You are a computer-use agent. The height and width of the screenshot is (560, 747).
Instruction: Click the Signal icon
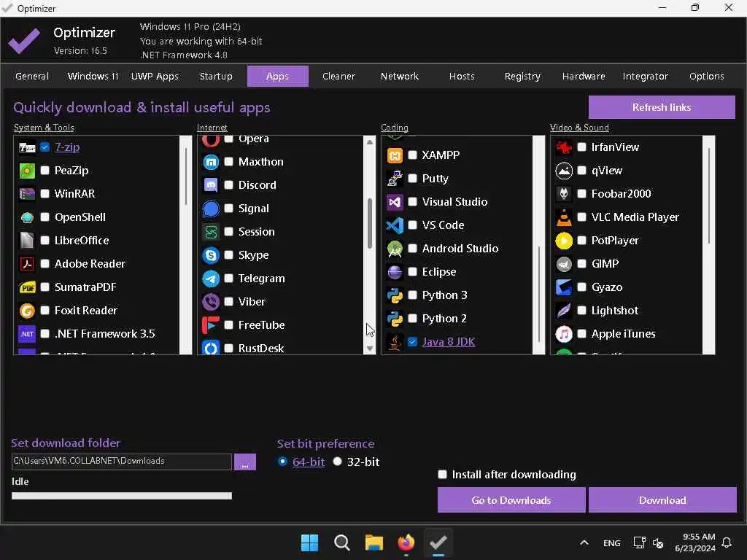[x=211, y=208]
